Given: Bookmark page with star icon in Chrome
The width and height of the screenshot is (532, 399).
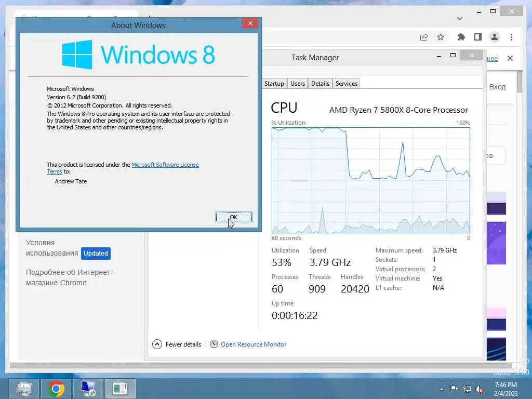Looking at the screenshot, I should 441,37.
